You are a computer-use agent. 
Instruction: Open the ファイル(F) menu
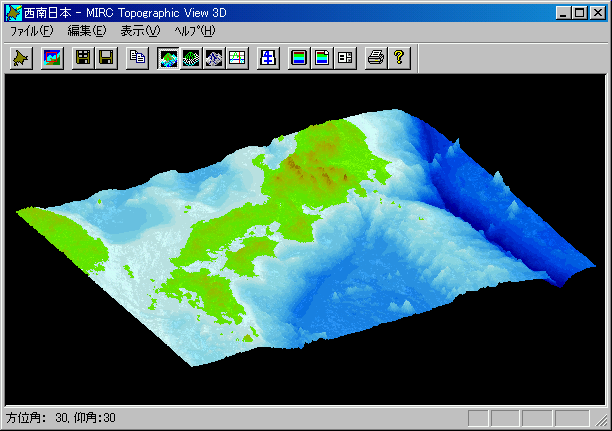point(31,31)
